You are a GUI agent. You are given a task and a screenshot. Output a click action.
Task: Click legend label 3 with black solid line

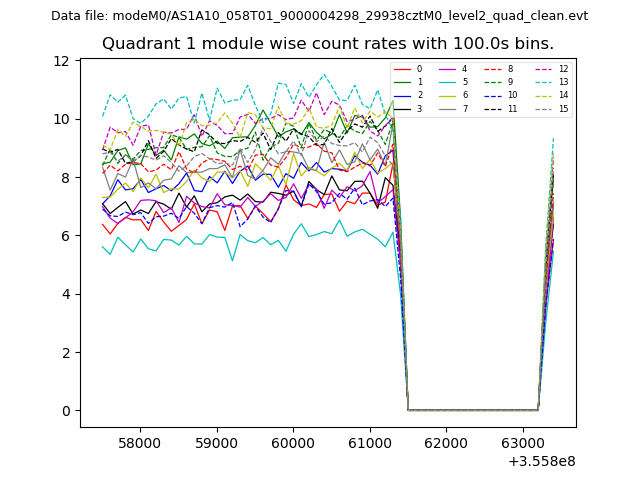click(x=419, y=108)
